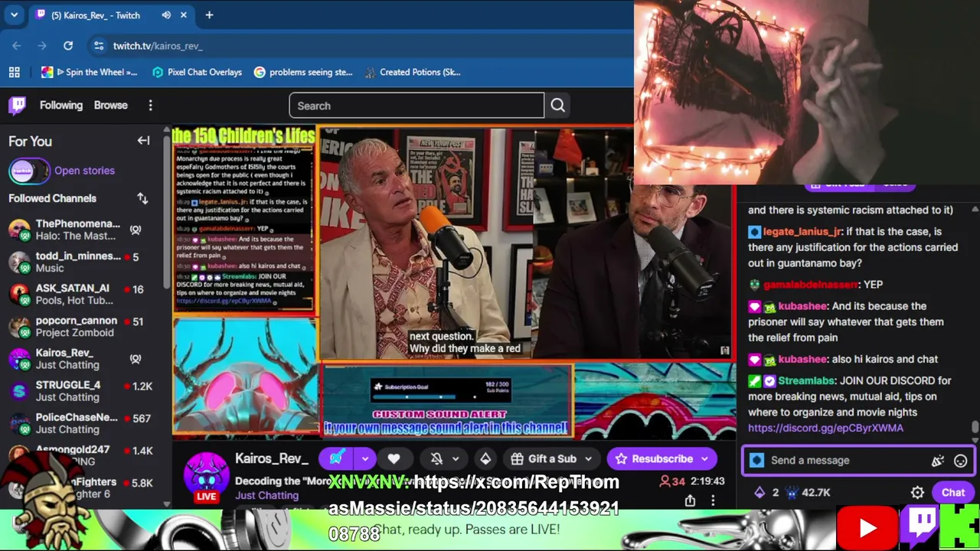The height and width of the screenshot is (551, 980).
Task: Open a new browser tab
Action: click(x=209, y=15)
